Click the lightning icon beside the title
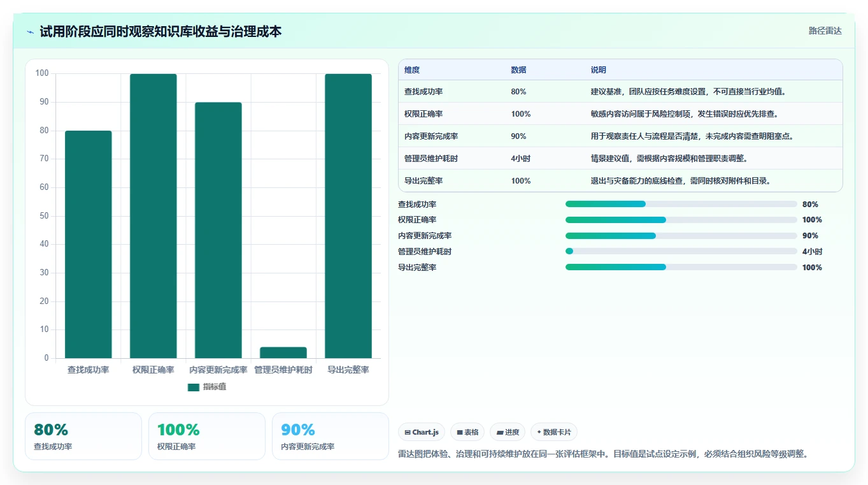 click(x=31, y=31)
